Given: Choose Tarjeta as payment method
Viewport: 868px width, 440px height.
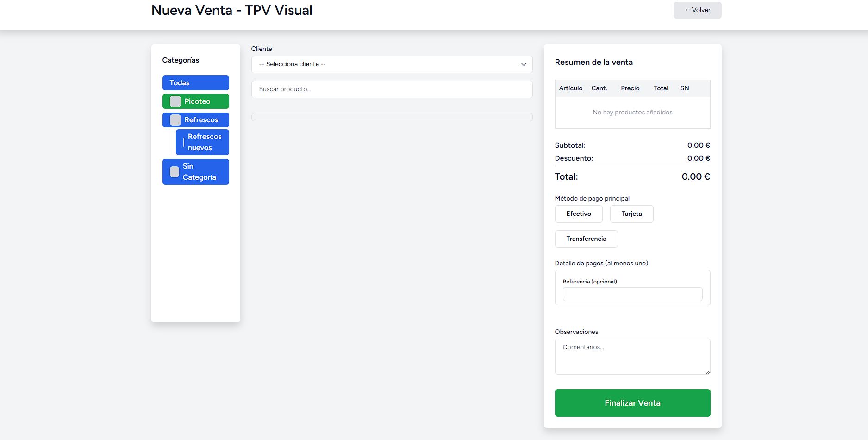Looking at the screenshot, I should point(631,214).
